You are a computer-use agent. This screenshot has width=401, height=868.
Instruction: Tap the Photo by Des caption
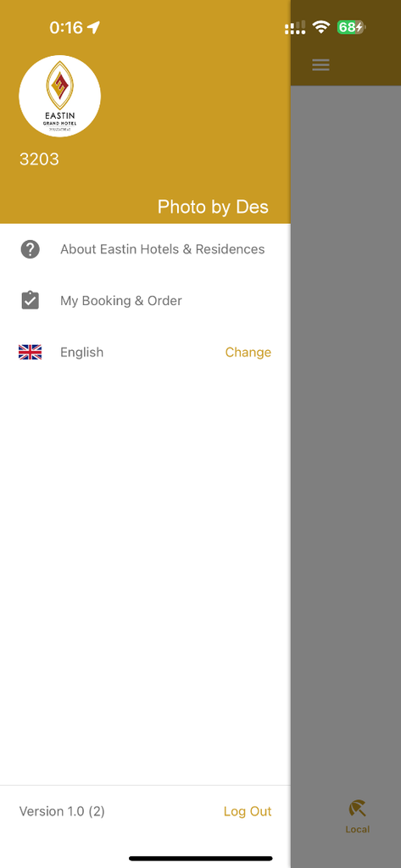pyautogui.click(x=214, y=207)
